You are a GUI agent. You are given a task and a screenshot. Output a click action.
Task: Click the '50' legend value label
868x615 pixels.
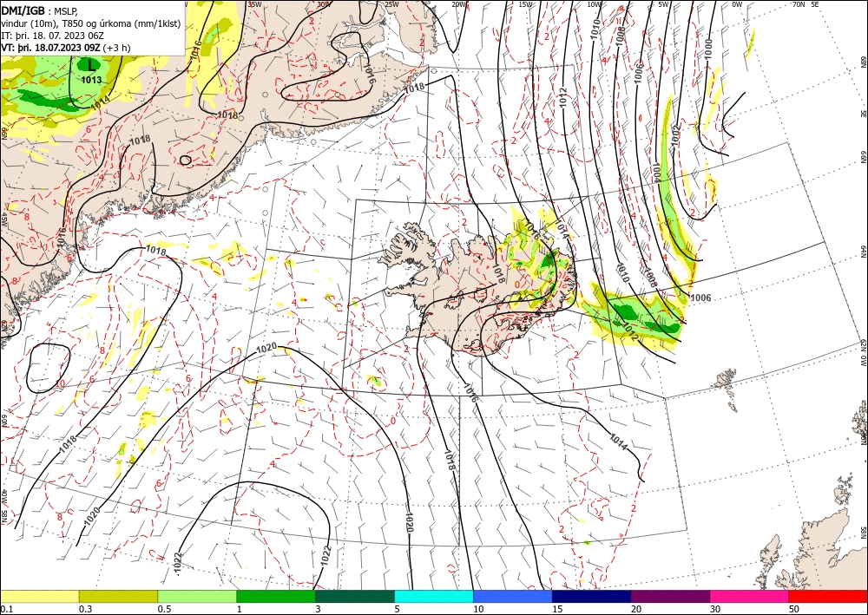tap(794, 609)
